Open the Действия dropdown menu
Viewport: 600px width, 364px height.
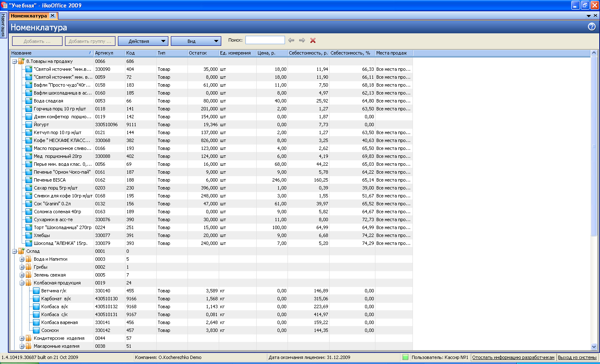[143, 41]
